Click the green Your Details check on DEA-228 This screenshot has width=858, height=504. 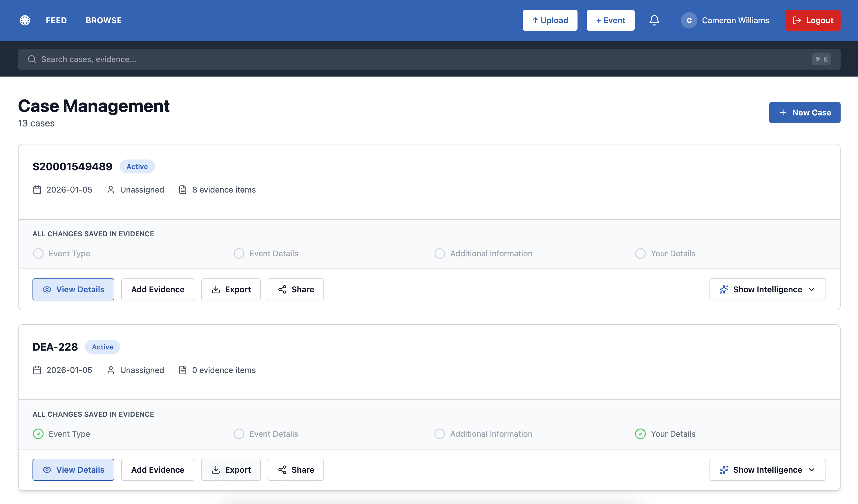point(640,434)
